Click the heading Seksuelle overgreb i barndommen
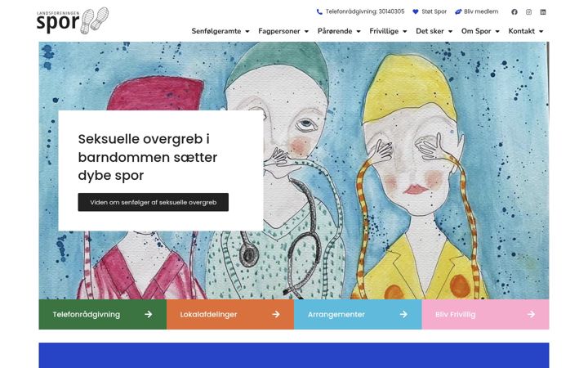Viewport: 588px width, 368px height. (x=148, y=157)
